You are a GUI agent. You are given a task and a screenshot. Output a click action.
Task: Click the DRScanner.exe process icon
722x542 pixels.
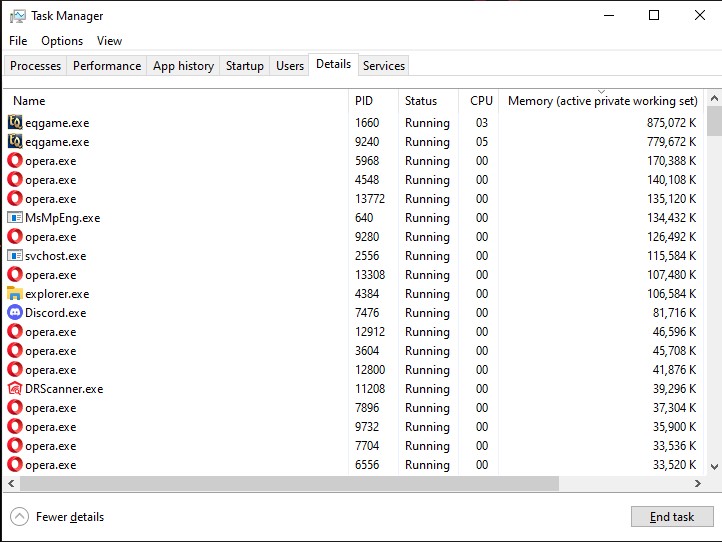(15, 389)
